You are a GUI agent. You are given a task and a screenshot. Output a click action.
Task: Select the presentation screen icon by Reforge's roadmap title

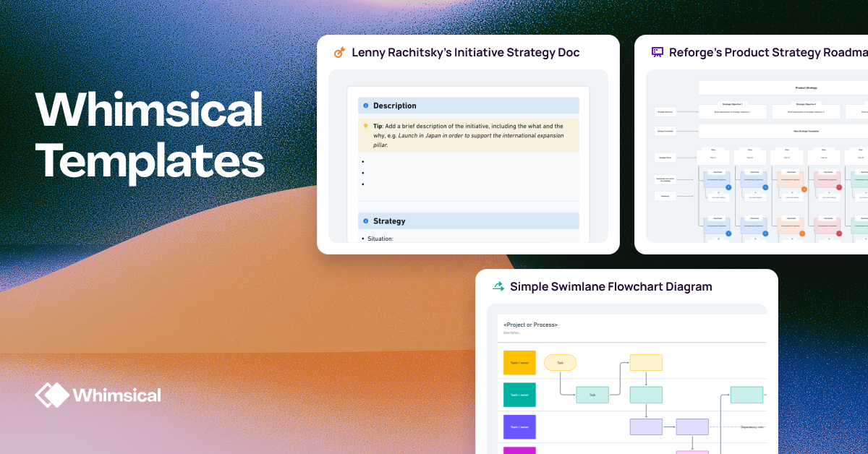[x=656, y=51]
